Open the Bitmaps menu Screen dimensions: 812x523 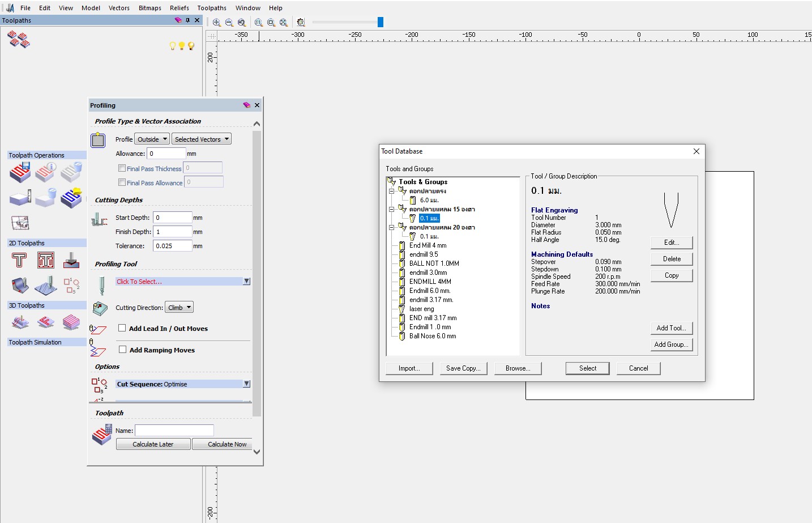click(x=149, y=8)
